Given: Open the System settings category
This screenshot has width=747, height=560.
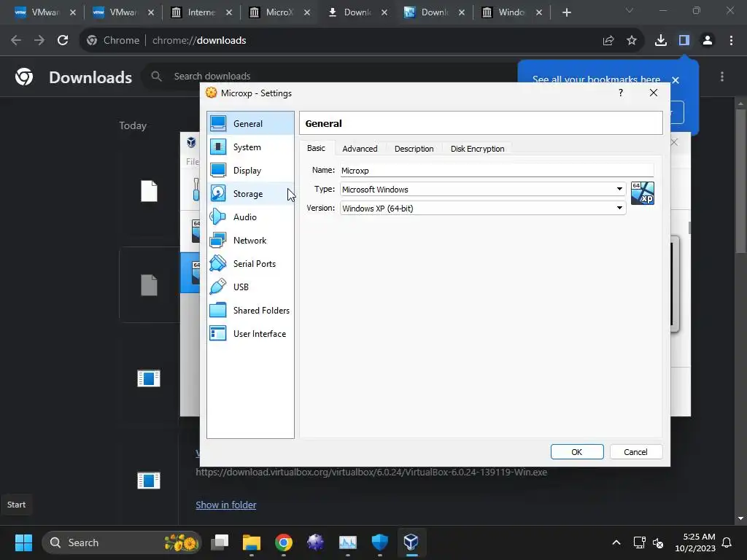Looking at the screenshot, I should point(251,147).
